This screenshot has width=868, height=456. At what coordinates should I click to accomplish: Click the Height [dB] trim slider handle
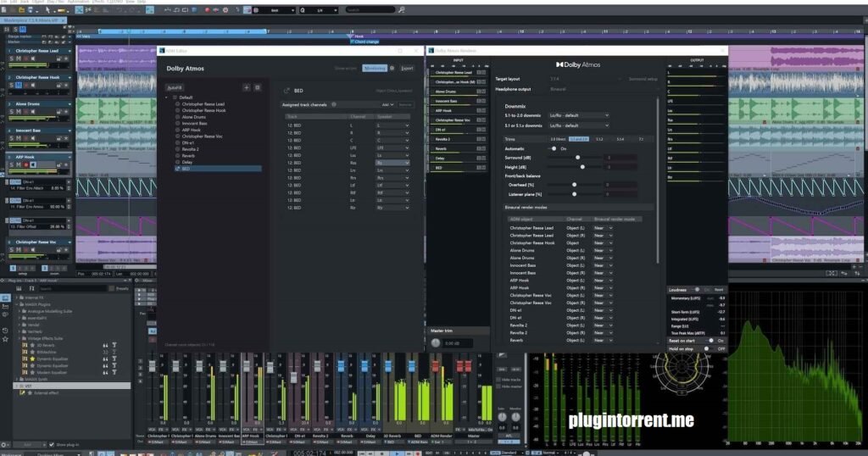(582, 167)
